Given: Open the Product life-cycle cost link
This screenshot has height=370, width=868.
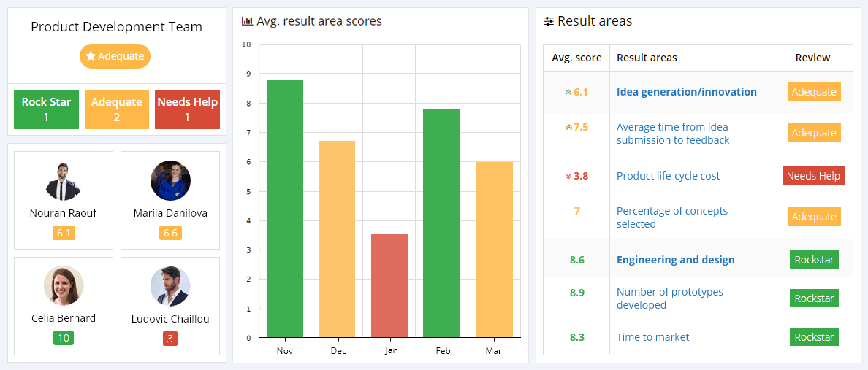Looking at the screenshot, I should tap(668, 176).
